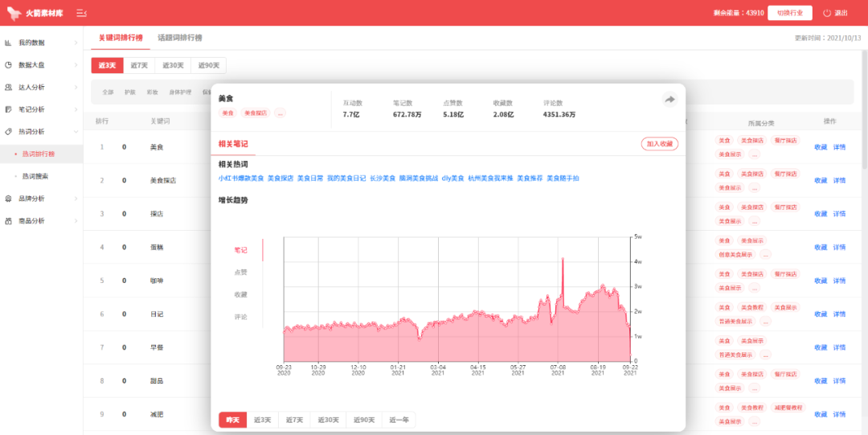This screenshot has height=435, width=868.
Task: Switch chart metric to 点赞
Action: 241,273
